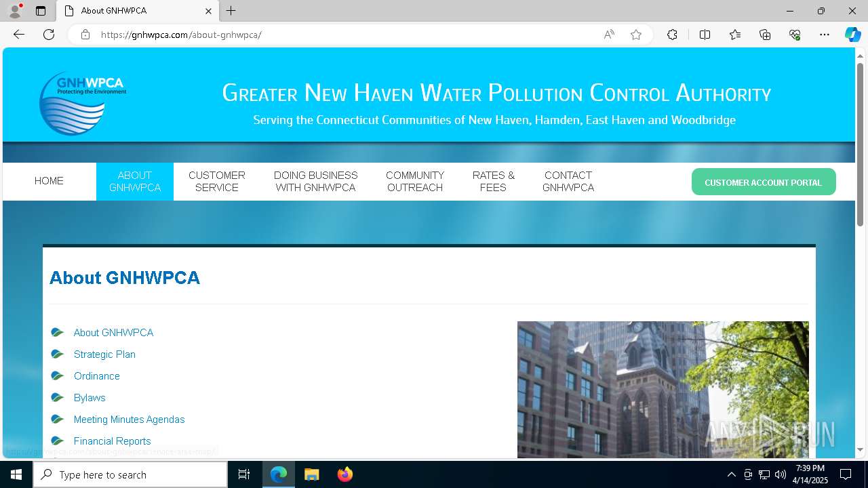
Task: Go to HOME menu item
Action: [x=49, y=181]
